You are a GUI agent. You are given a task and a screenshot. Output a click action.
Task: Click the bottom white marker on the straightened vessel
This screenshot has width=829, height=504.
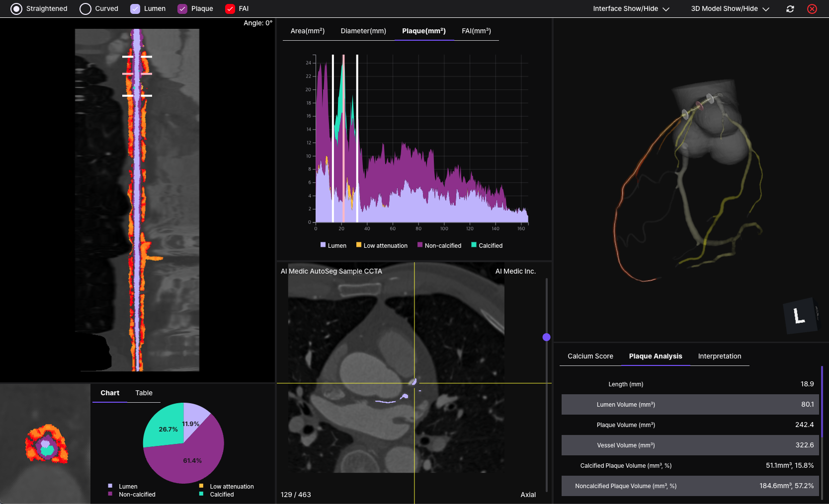tap(137, 95)
